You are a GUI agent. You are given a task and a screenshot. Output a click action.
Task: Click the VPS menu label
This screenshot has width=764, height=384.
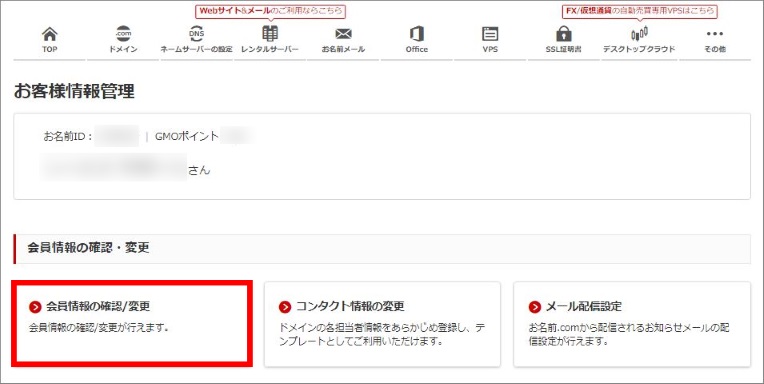click(x=490, y=49)
